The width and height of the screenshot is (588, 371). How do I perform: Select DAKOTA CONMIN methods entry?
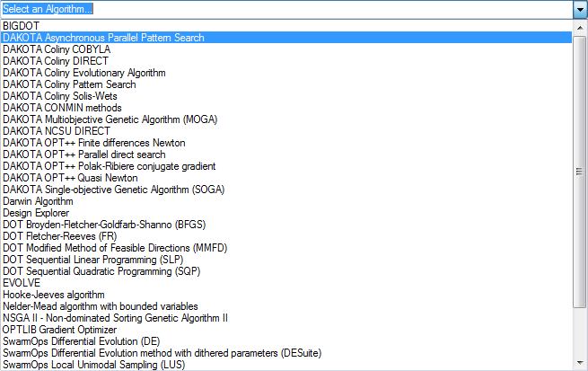pyautogui.click(x=62, y=108)
